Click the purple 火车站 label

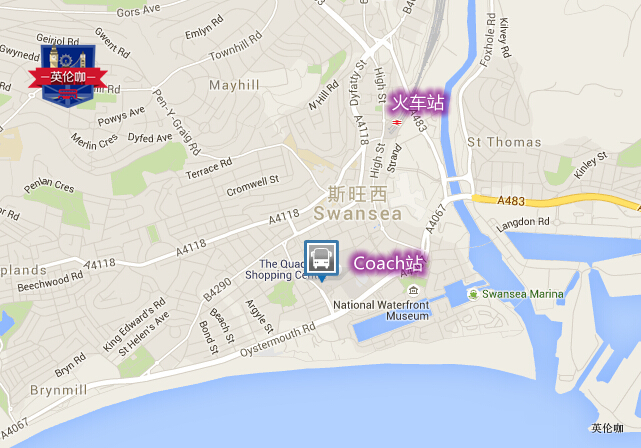(418, 102)
